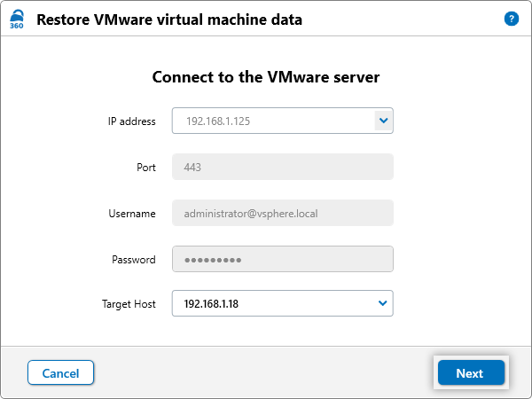Open the Target Host dropdown chevron
The height and width of the screenshot is (399, 532).
coord(383,303)
